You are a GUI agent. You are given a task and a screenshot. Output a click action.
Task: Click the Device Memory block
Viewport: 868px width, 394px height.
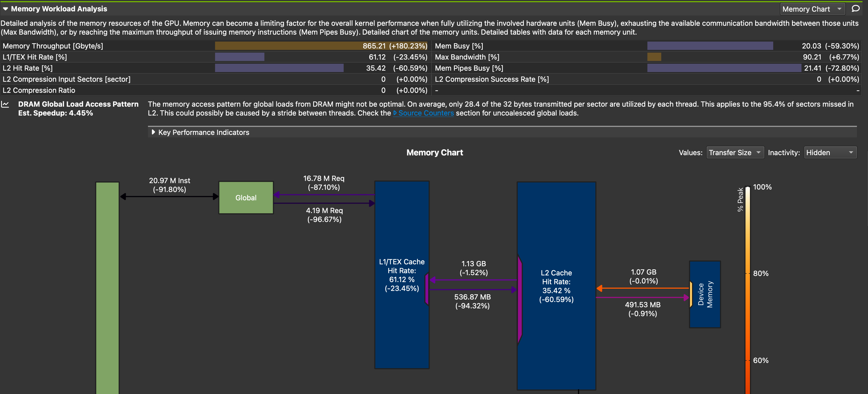click(704, 294)
